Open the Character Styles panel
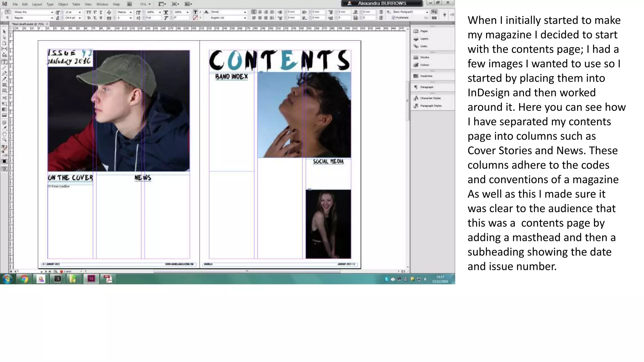The height and width of the screenshot is (362, 644). [427, 98]
